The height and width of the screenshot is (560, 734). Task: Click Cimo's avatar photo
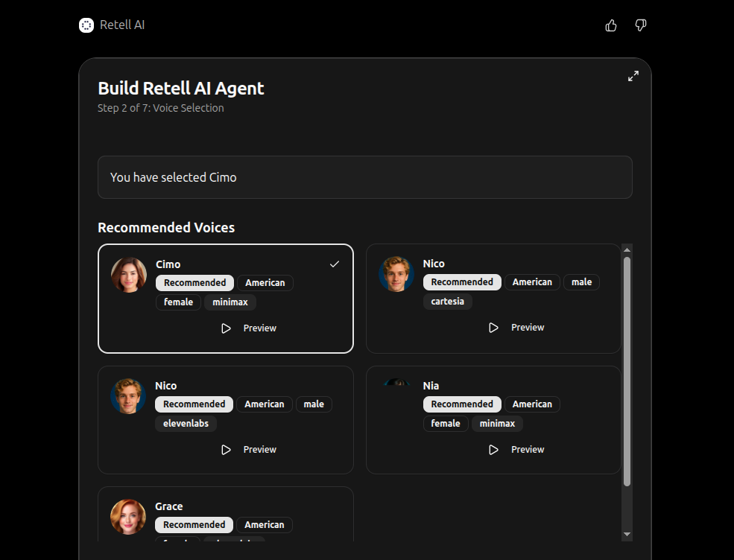[x=129, y=275]
